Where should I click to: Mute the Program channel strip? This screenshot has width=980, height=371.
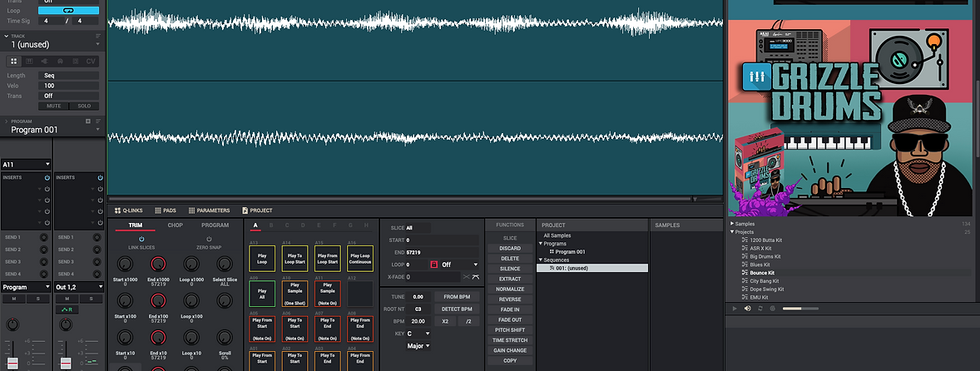14,299
